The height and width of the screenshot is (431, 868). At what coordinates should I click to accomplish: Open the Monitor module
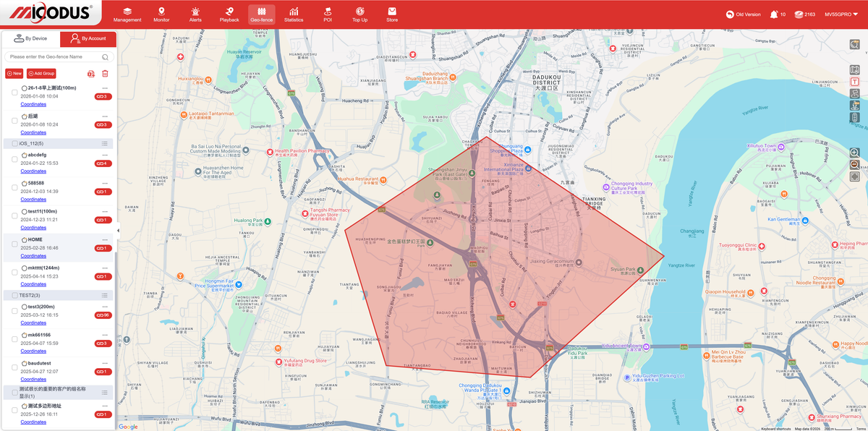(161, 14)
